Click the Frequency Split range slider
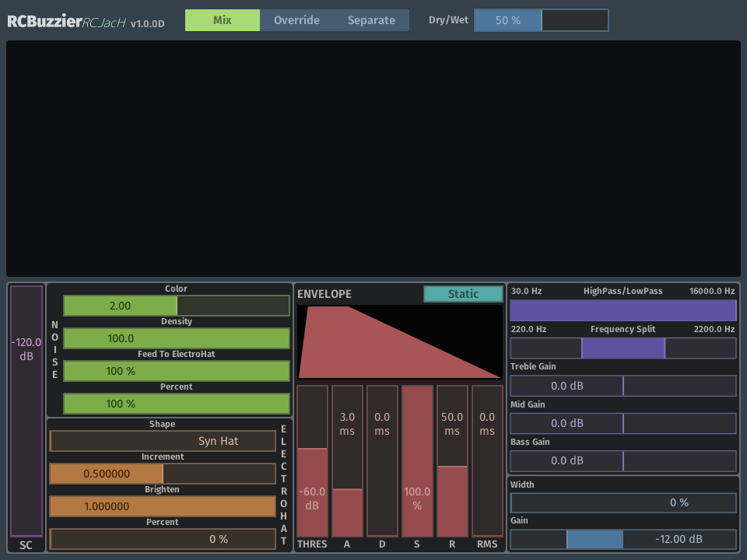Viewport: 747px width, 560px height. tap(623, 348)
